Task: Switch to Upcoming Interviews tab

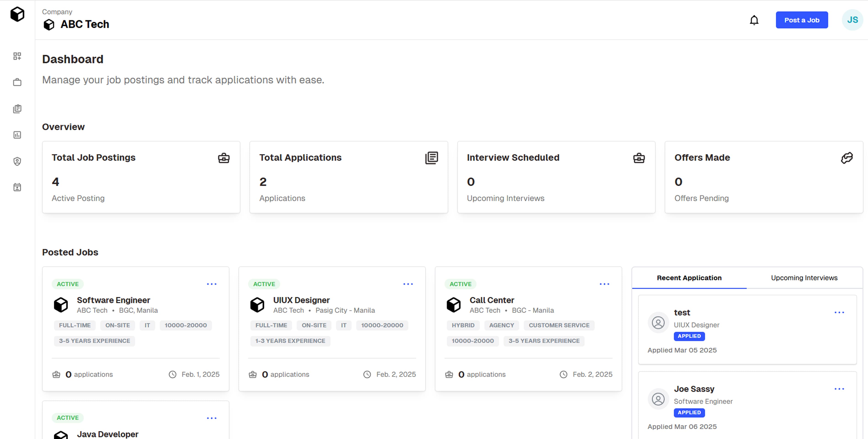Action: tap(804, 278)
